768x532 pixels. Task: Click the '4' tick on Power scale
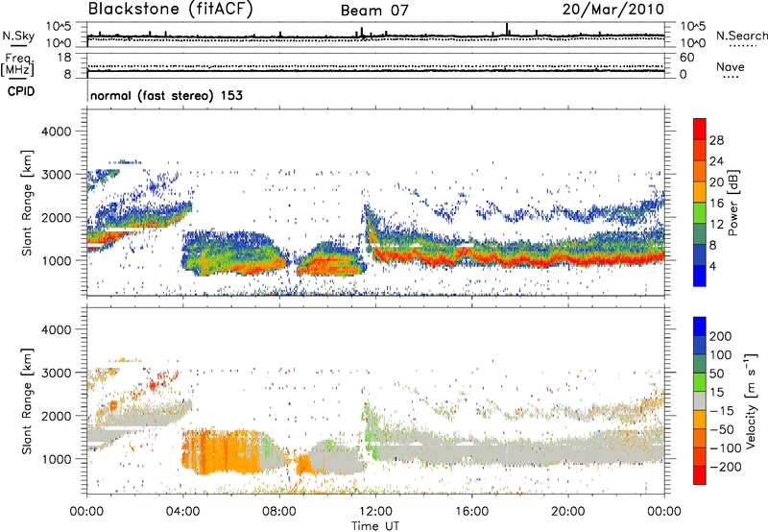(712, 266)
